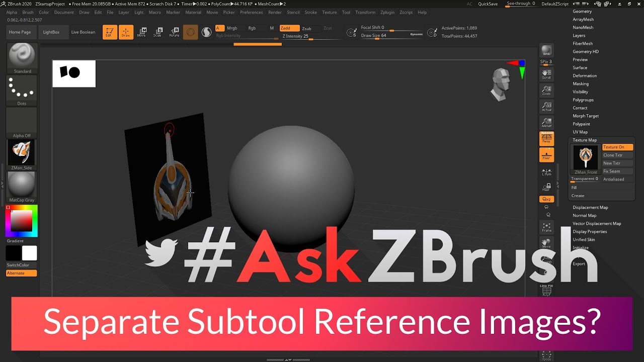This screenshot has height=362, width=644.
Task: Pick color in the color picker square
Action: click(x=22, y=221)
